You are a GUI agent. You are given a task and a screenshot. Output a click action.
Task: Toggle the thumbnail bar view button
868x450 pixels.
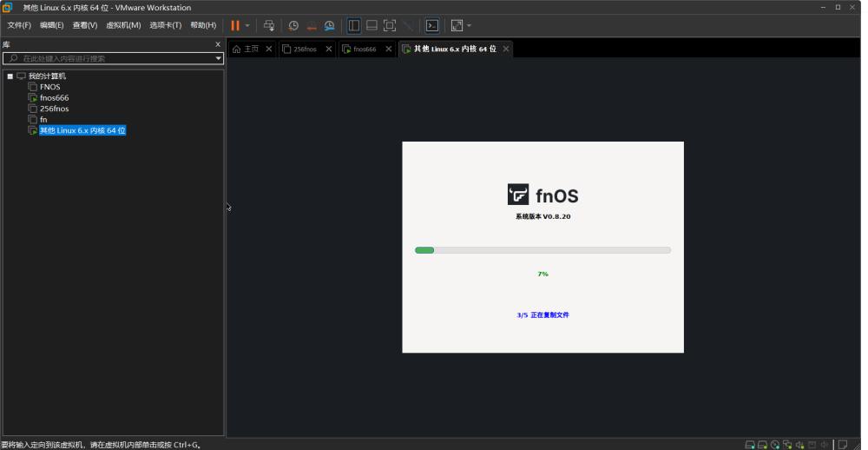(x=372, y=25)
